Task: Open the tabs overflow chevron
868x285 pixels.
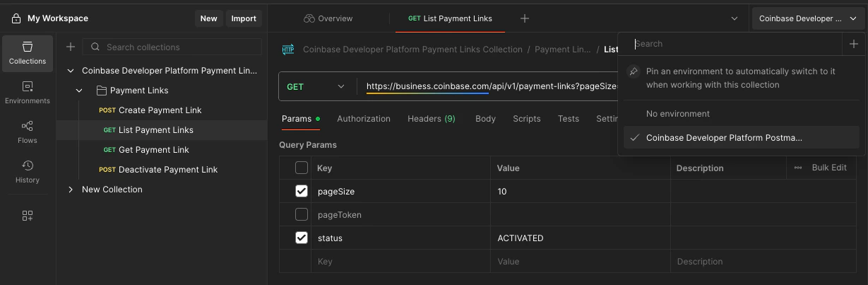Action: click(735, 18)
